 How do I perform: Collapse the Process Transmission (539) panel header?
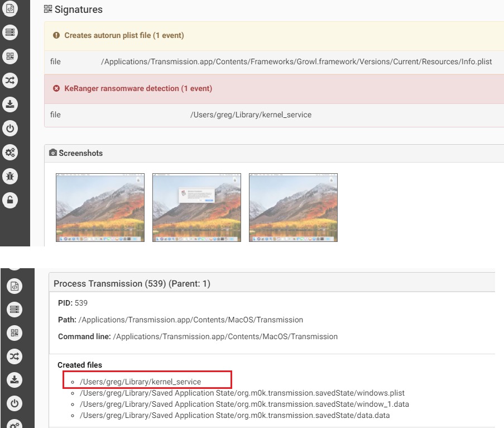[x=272, y=283]
